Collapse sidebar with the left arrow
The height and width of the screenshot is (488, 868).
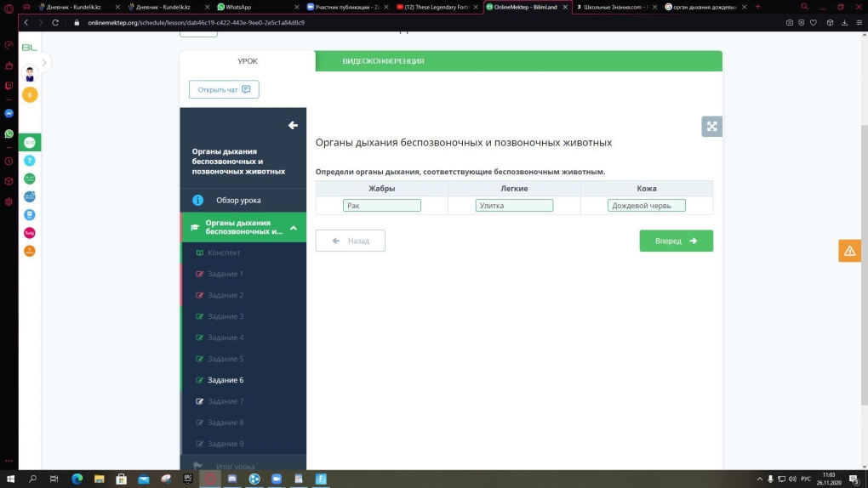point(293,126)
